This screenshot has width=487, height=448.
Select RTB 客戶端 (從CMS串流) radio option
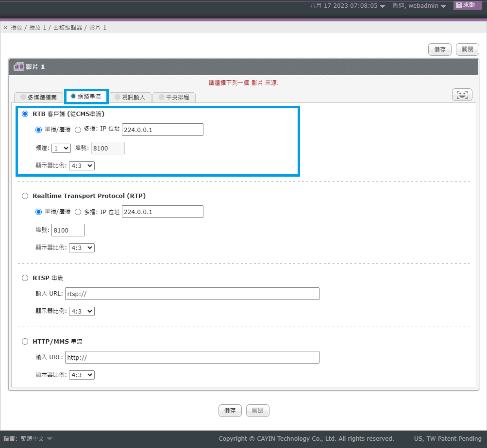(25, 114)
